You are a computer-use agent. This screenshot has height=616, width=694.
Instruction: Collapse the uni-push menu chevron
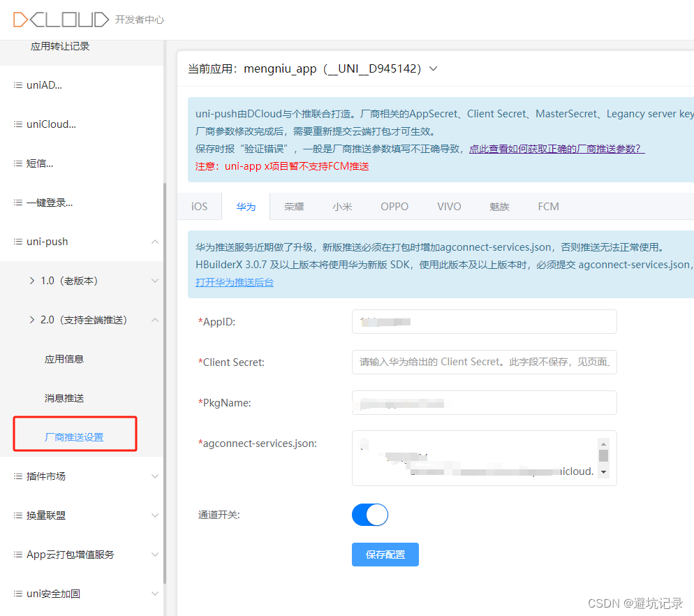point(155,242)
